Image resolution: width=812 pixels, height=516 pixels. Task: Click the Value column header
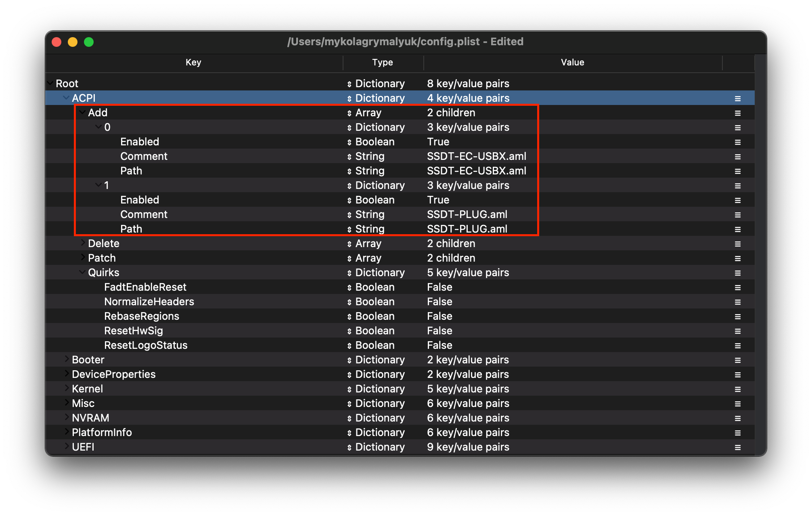[x=572, y=63]
